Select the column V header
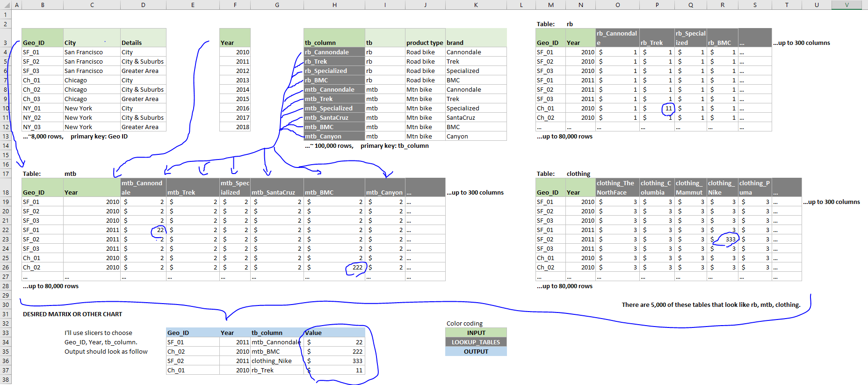868x385 pixels. (x=846, y=5)
